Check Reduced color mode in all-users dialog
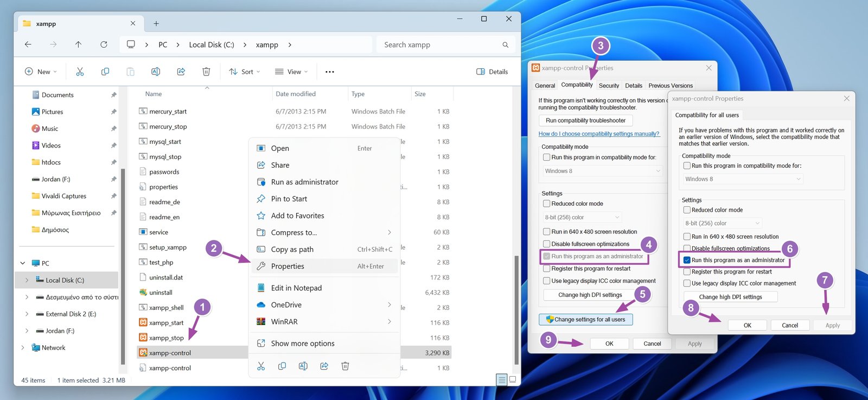The width and height of the screenshot is (868, 400). coord(687,210)
